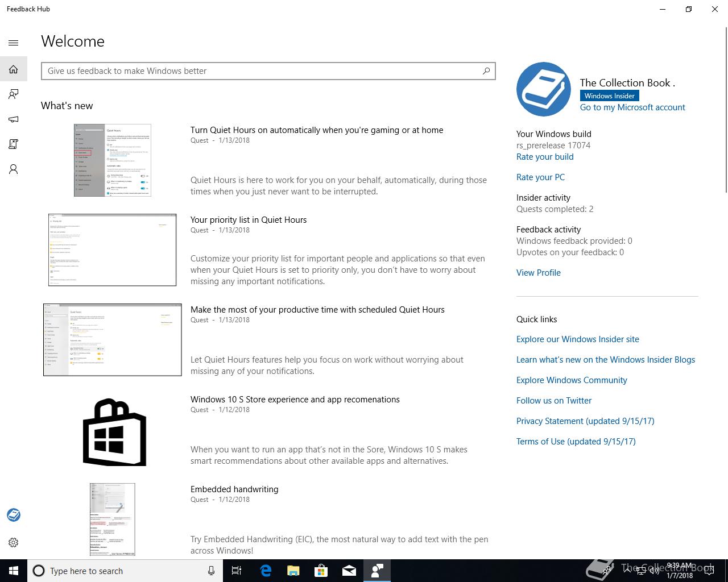Open the Embedded handwriting thumbnail
Viewport: 728px width, 582px height.
(113, 519)
